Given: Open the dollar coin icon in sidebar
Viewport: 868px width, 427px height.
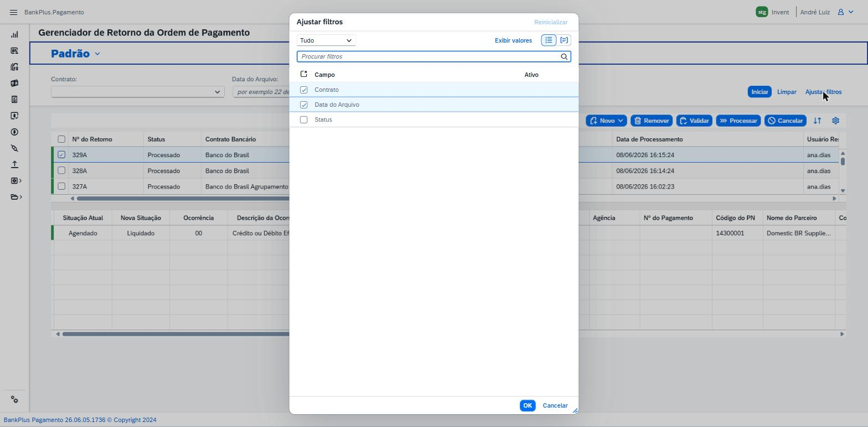Looking at the screenshot, I should tap(14, 132).
